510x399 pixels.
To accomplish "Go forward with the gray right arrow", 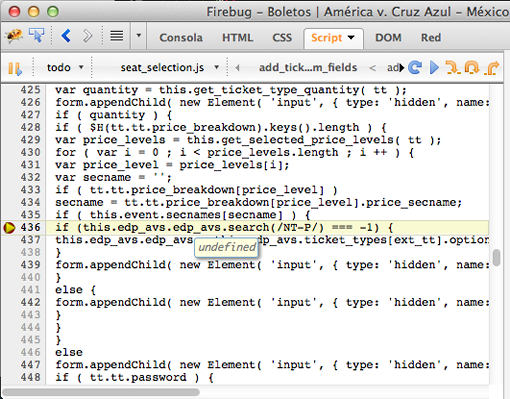I will click(87, 36).
